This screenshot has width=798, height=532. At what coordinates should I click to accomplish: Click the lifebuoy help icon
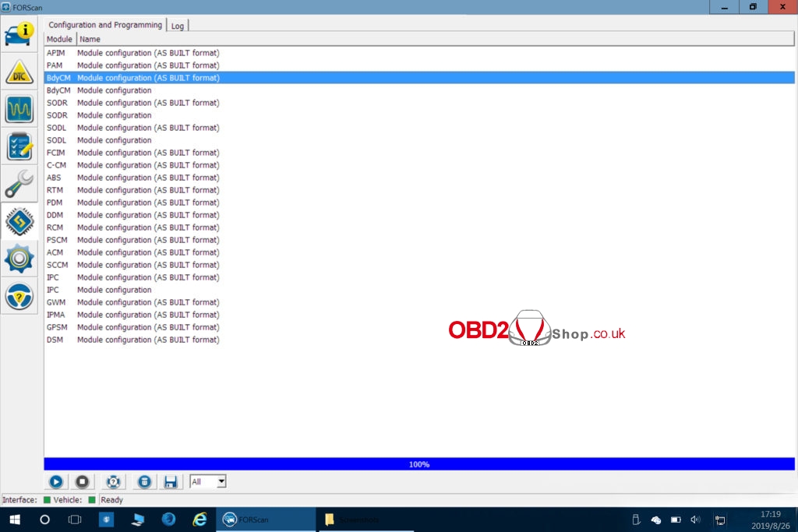115,482
